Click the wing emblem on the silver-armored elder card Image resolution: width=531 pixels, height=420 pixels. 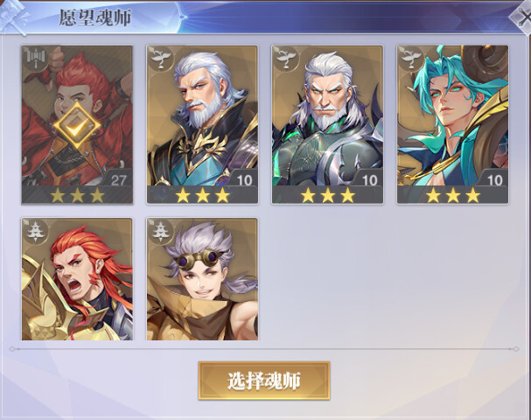pos(286,58)
